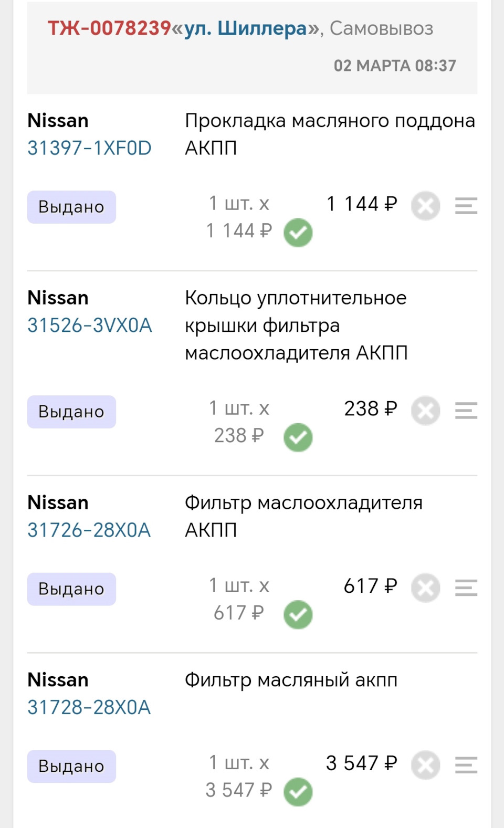
Task: Open order number ТЖ-0078239
Action: (109, 28)
